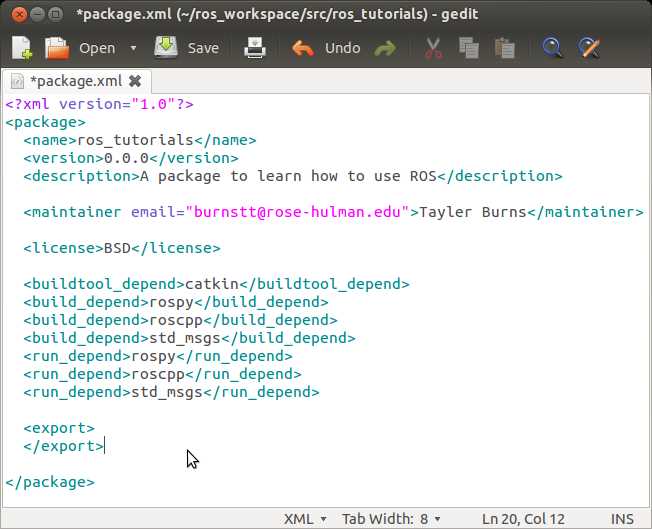This screenshot has height=529, width=652.
Task: Place the cursor in the xml version="1.0" line
Action: (x=100, y=104)
